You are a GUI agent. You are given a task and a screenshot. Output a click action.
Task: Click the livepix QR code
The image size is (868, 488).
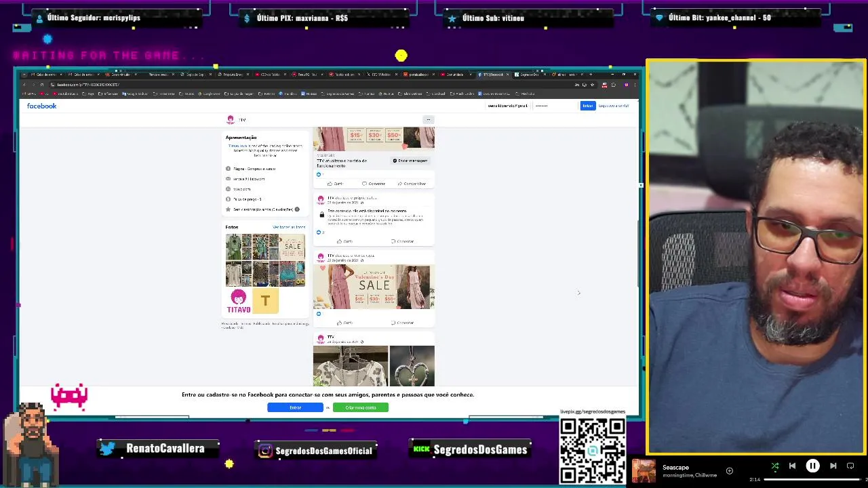coord(593,450)
